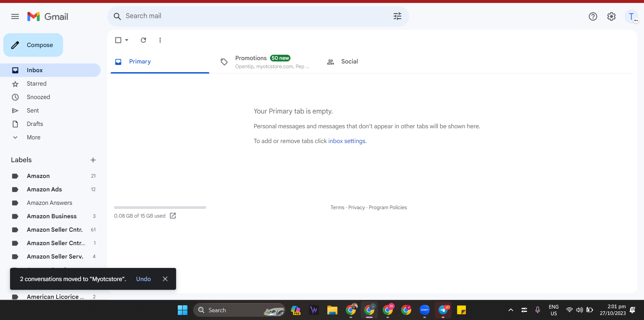Open Telegram from the taskbar

(x=443, y=310)
